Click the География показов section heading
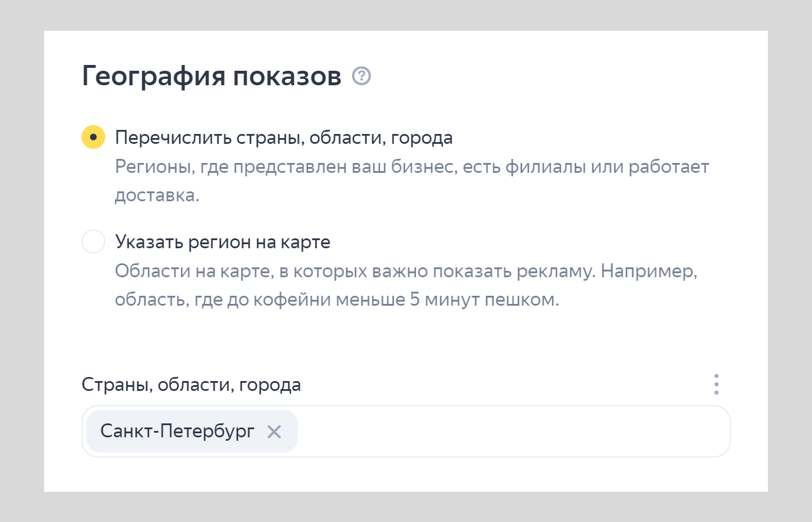This screenshot has height=522, width=812. click(212, 75)
